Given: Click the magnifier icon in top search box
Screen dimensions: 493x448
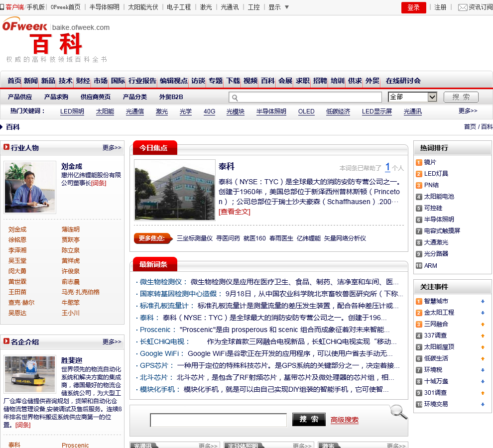Looking at the screenshot, I should pos(235,98).
